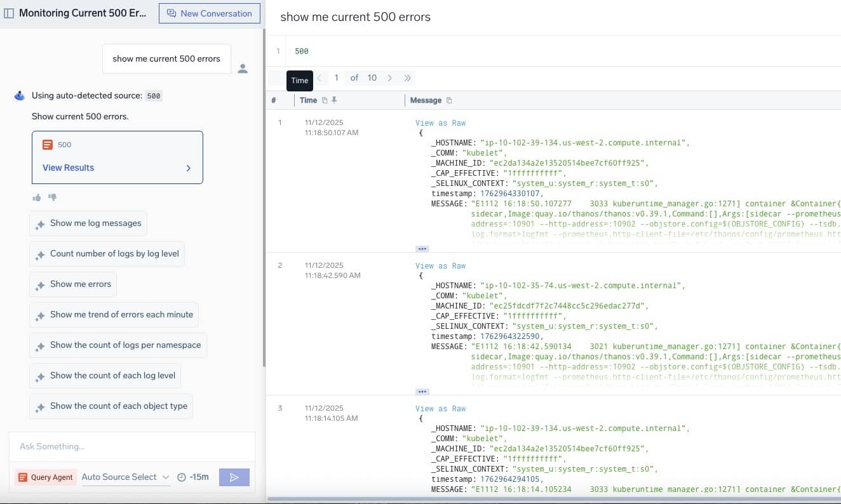Click the user avatar beside the query text
The image size is (841, 504).
(243, 69)
